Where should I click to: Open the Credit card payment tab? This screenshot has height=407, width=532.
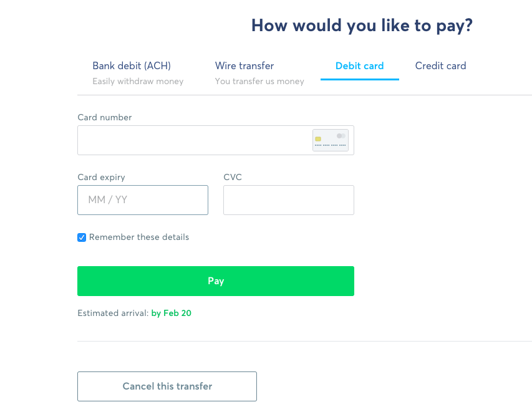coord(440,66)
